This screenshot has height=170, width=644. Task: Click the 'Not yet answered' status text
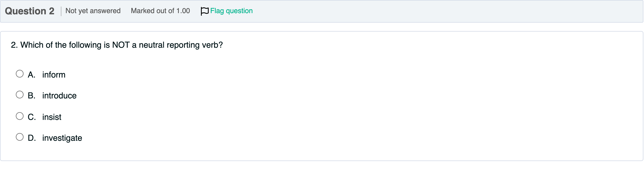[x=93, y=11]
